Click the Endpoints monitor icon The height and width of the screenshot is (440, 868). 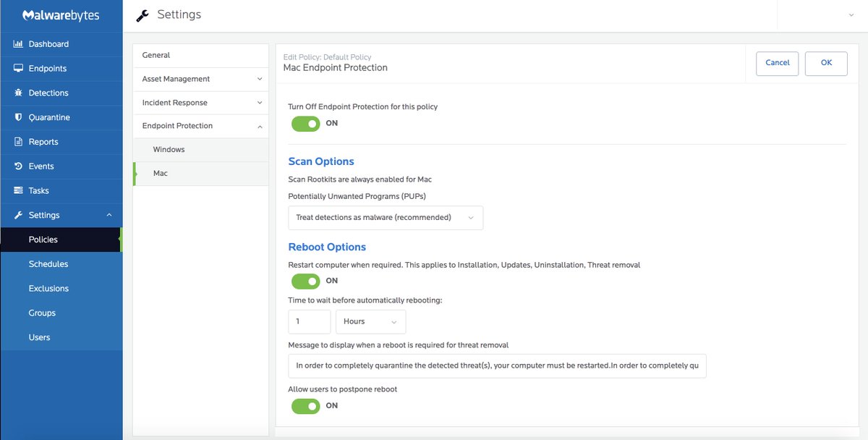(18, 69)
